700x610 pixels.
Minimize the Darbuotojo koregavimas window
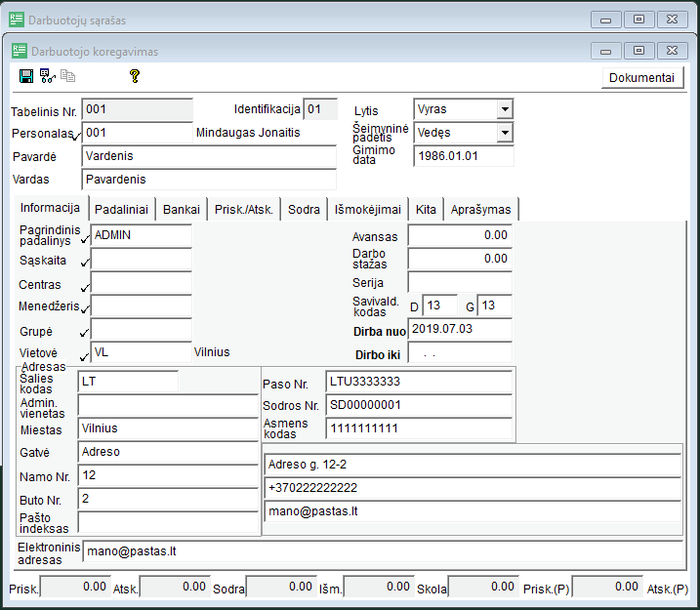[606, 51]
